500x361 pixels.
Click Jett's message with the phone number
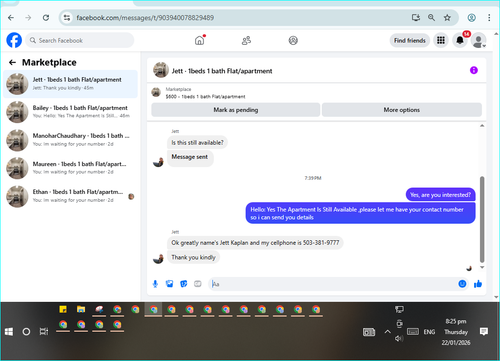(255, 243)
